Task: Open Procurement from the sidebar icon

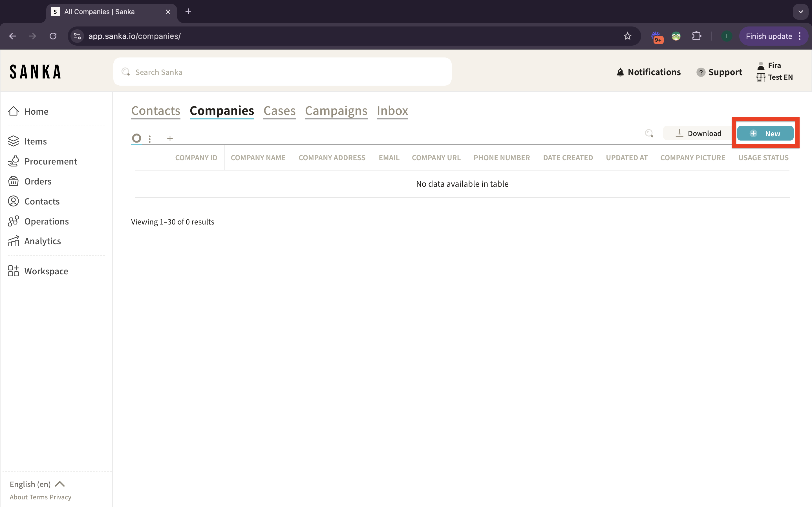Action: (14, 161)
